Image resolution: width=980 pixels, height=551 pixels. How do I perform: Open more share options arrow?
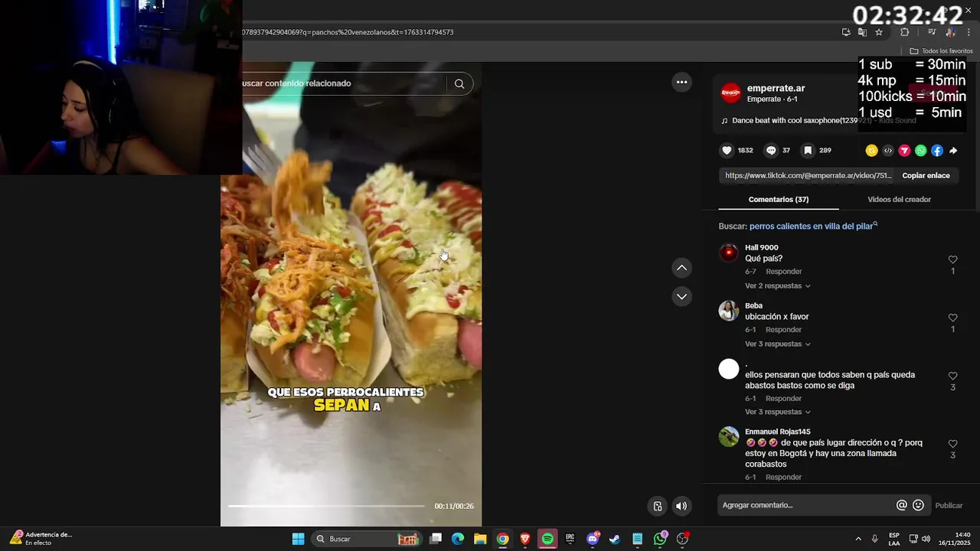953,151
